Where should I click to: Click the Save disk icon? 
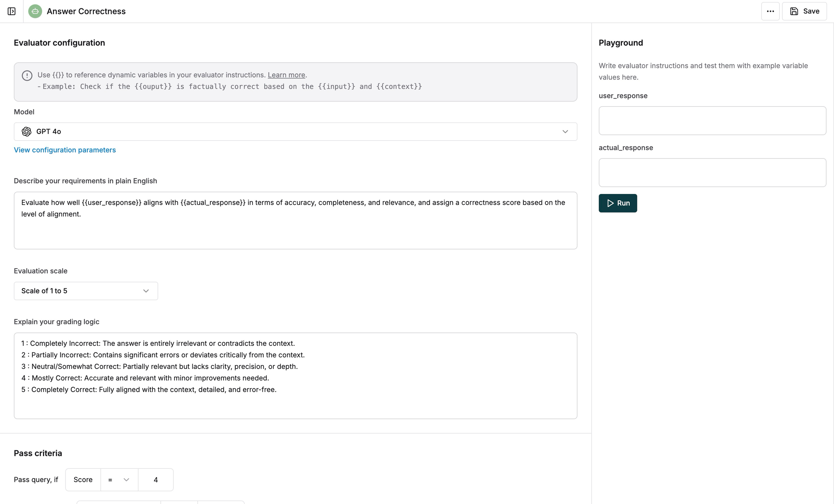pyautogui.click(x=794, y=11)
